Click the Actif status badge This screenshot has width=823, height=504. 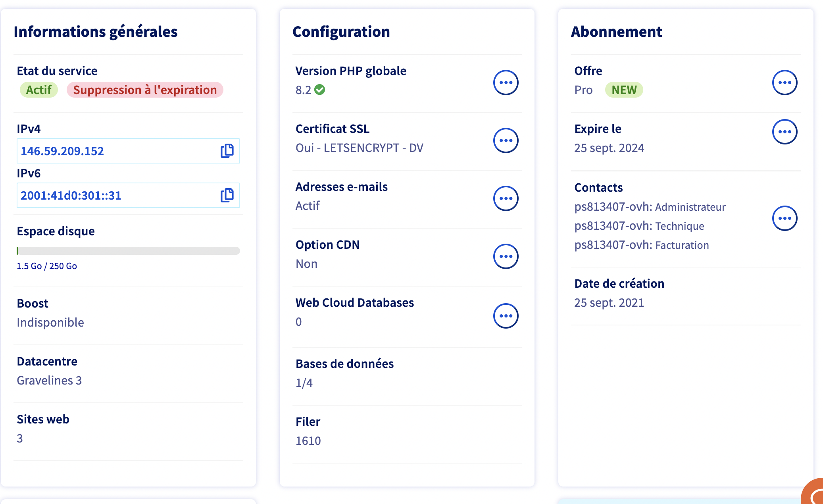pyautogui.click(x=39, y=90)
